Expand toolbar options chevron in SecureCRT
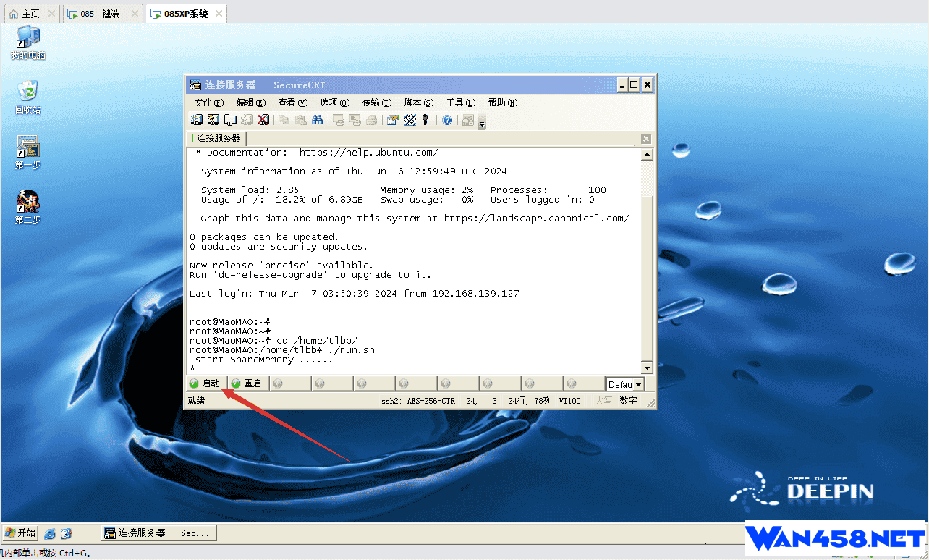Screen dimensions: 929x560 pos(482,122)
